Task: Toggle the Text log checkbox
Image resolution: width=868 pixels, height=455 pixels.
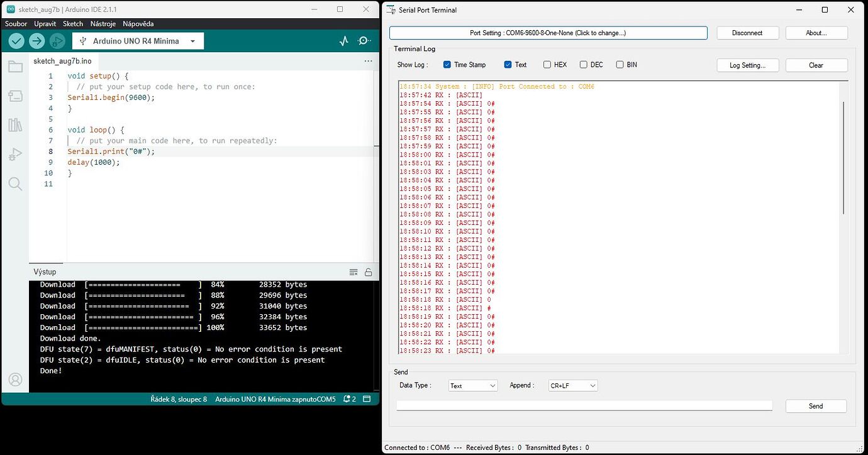Action: click(x=508, y=65)
